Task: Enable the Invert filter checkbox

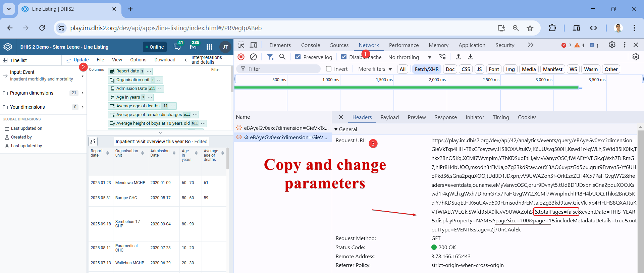Action: tap(329, 69)
